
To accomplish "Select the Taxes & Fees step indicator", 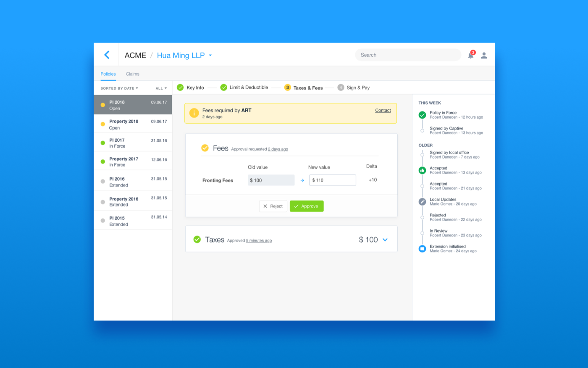I will coord(287,87).
